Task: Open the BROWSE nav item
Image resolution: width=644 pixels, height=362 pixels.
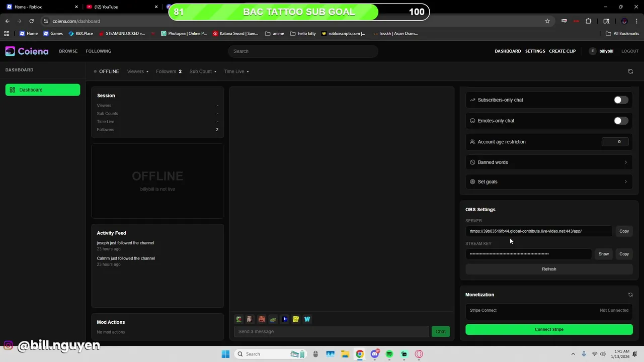Action: 68,51
